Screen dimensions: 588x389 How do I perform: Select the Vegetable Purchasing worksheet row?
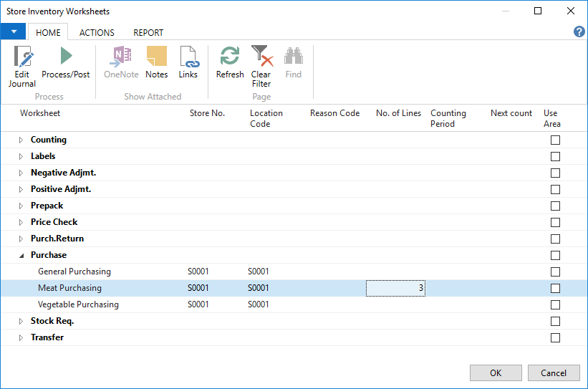[78, 304]
